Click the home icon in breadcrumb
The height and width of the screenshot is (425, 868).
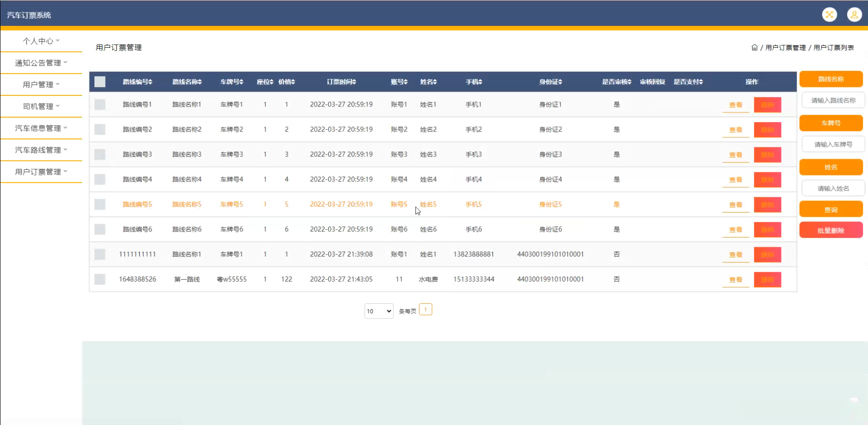754,48
